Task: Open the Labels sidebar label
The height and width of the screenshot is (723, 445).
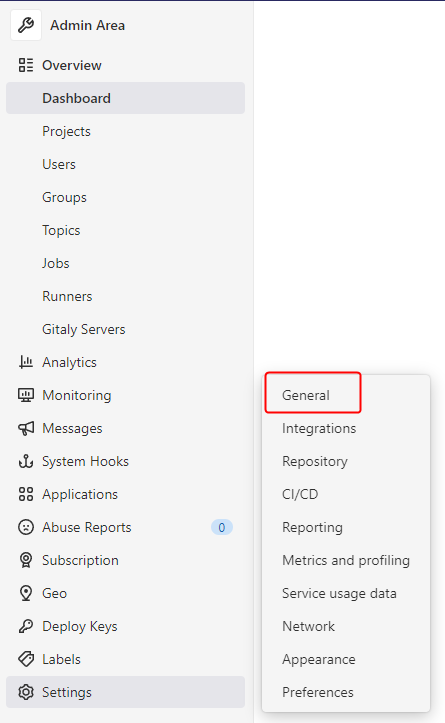Action: tap(61, 659)
